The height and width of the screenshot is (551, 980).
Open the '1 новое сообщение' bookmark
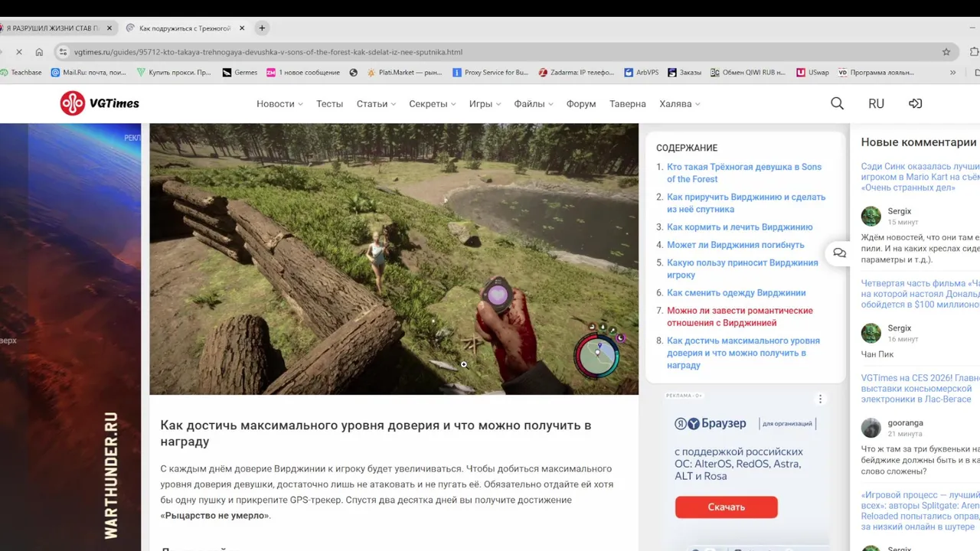point(303,73)
